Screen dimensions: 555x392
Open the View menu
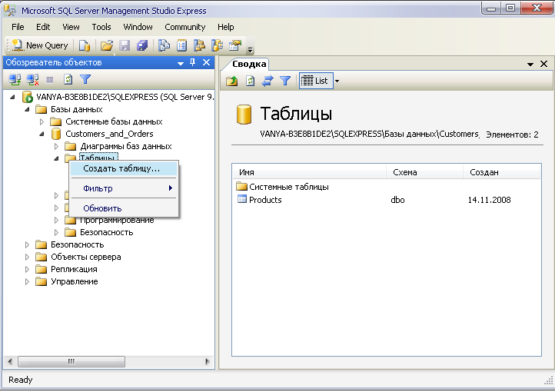tap(71, 27)
